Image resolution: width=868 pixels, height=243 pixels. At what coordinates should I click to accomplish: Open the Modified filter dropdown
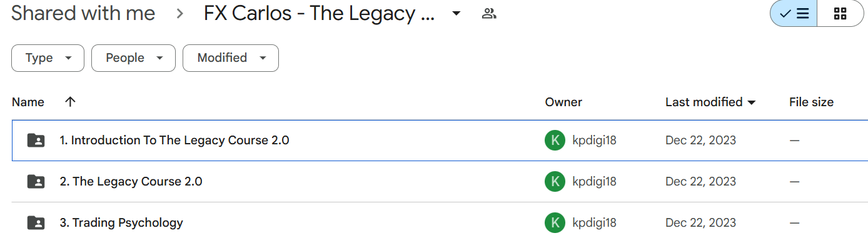(231, 58)
